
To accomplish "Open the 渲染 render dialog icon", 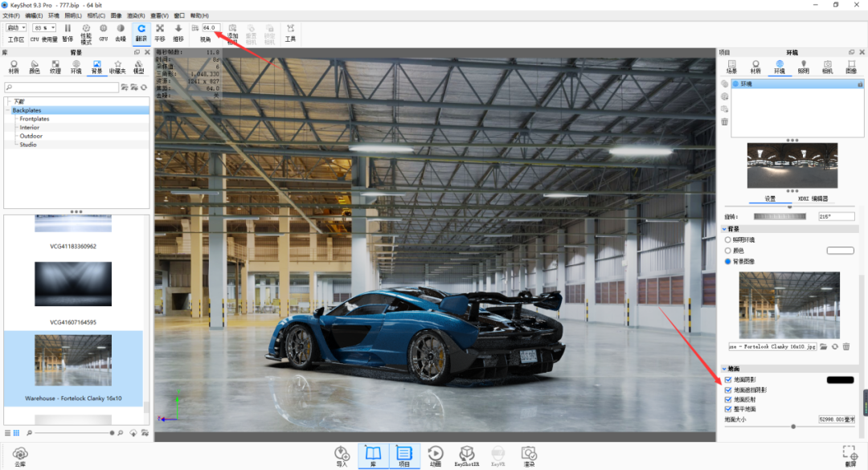I will [529, 456].
